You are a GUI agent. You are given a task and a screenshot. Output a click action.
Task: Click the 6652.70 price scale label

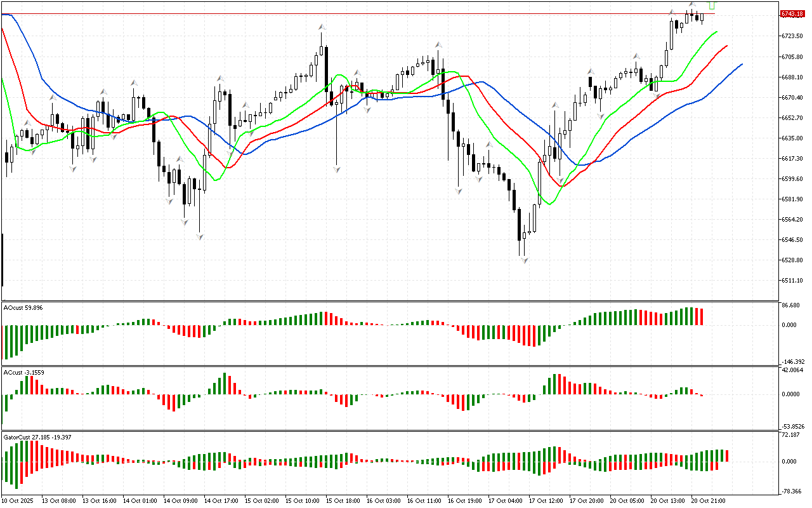[793, 118]
